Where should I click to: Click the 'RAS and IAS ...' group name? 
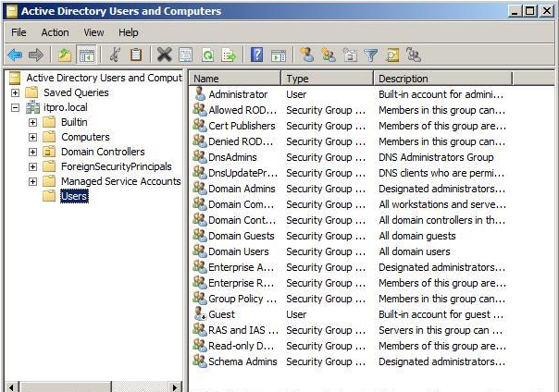tap(243, 330)
